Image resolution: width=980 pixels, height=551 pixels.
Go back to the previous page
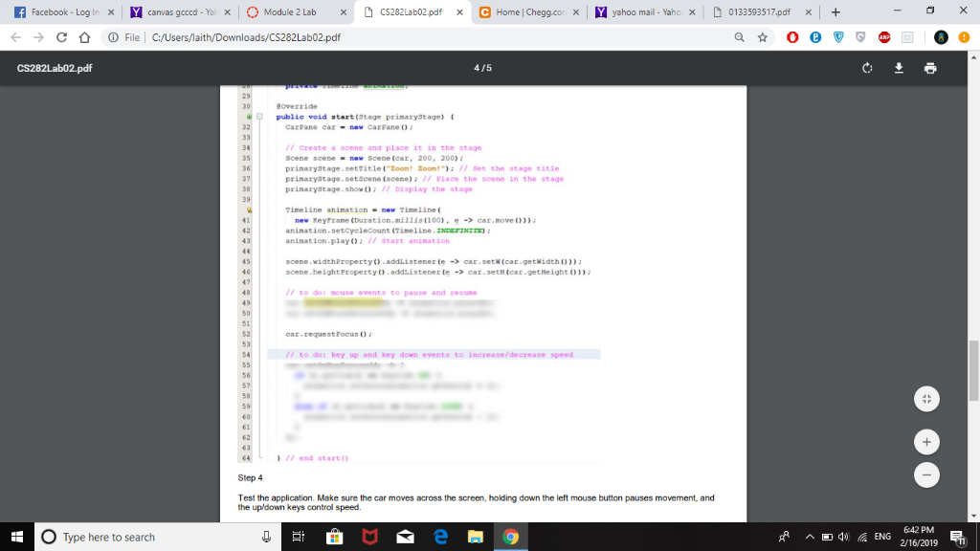15,37
